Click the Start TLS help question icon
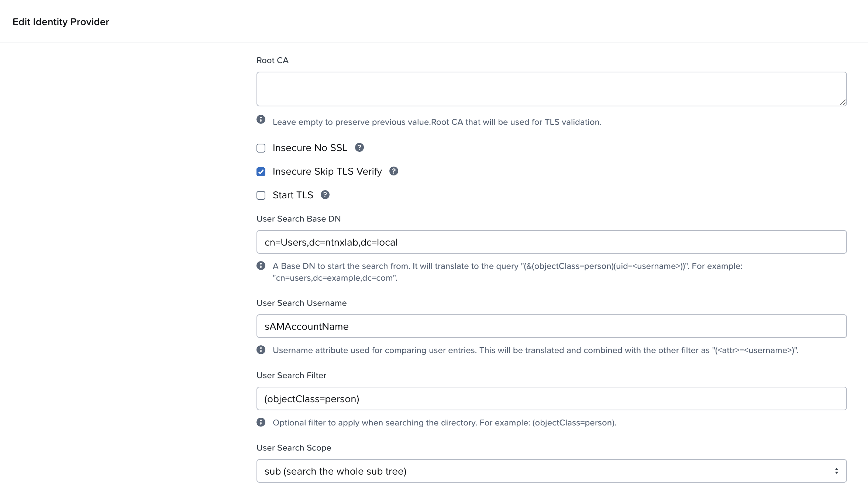868x489 pixels. point(325,195)
